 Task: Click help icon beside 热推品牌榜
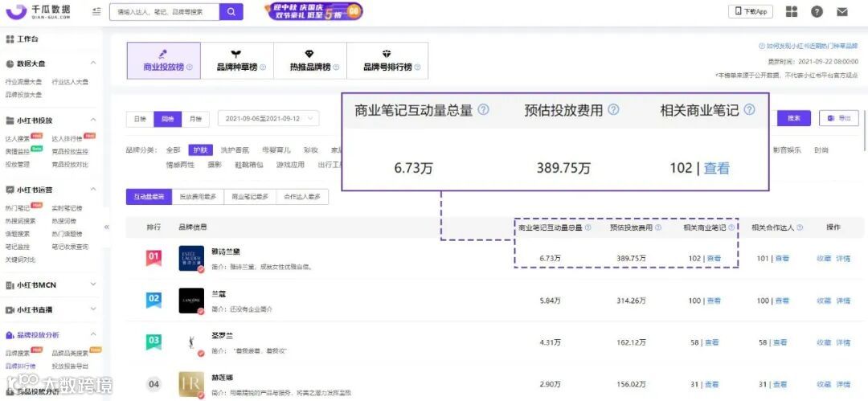point(335,68)
